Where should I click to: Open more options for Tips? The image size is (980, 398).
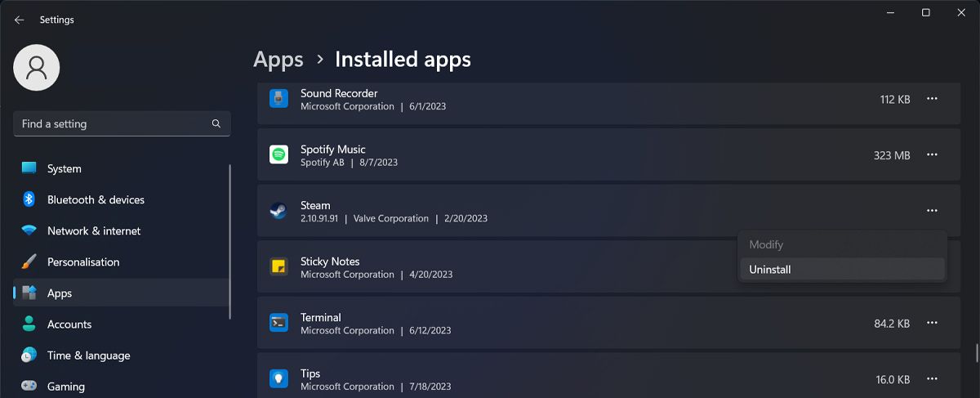(932, 378)
